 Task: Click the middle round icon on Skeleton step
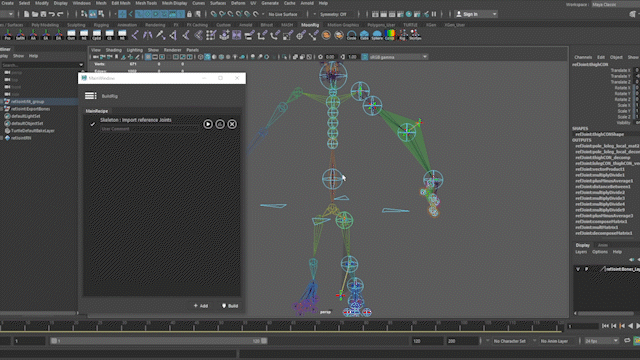point(220,124)
